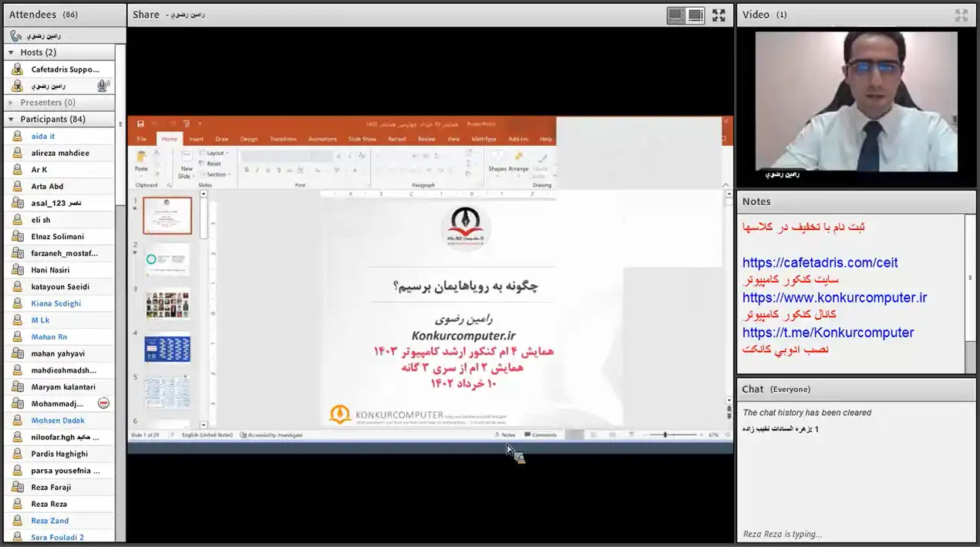Open cafetadris.com/ceit link in Notes
The height and width of the screenshot is (547, 980).
tap(820, 262)
